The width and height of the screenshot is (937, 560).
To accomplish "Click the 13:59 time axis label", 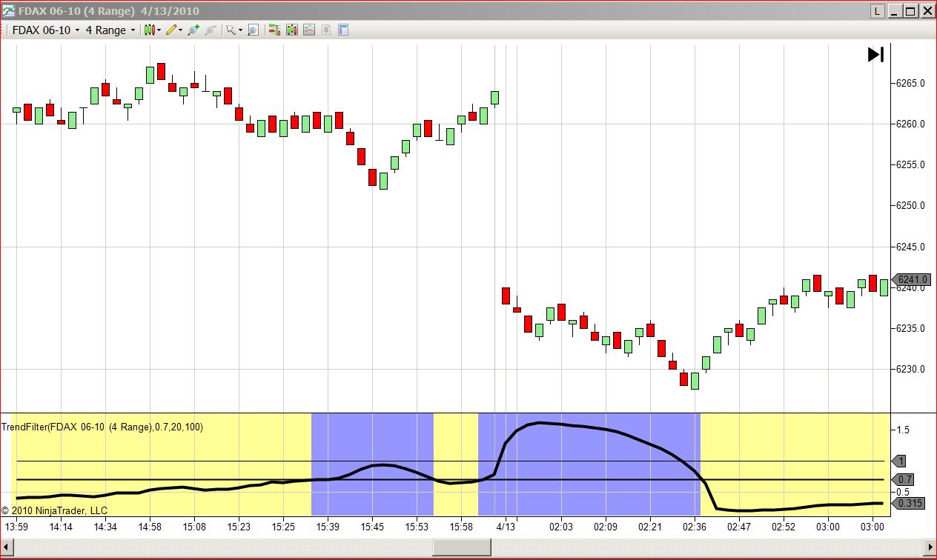I will coord(16,527).
